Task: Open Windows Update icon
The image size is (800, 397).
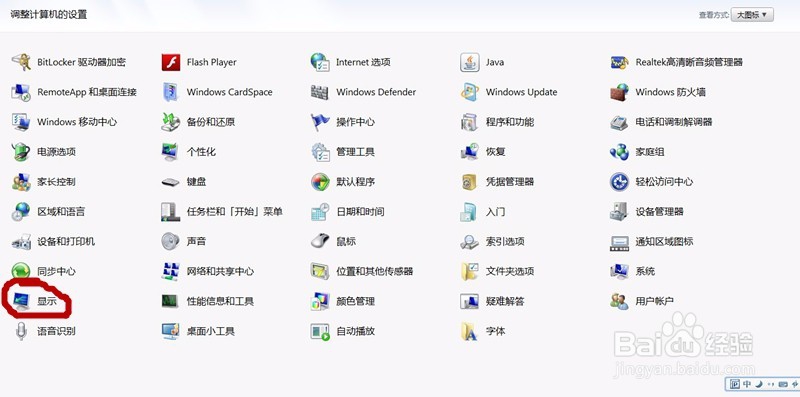Action: pos(469,92)
